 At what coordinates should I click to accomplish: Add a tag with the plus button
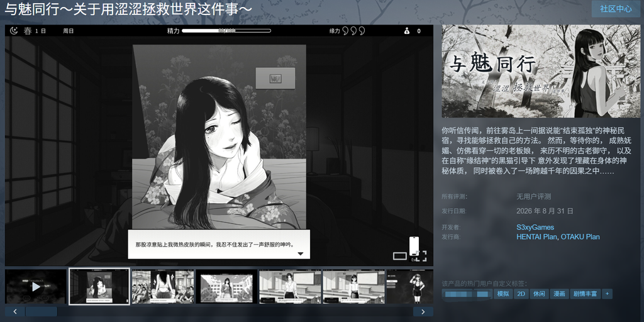click(x=607, y=294)
